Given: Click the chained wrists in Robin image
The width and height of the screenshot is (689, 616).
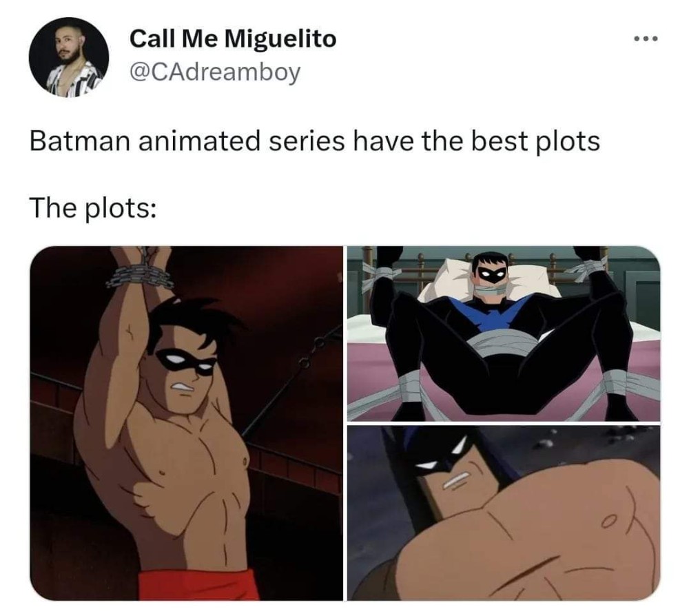Looking at the screenshot, I should tap(140, 271).
